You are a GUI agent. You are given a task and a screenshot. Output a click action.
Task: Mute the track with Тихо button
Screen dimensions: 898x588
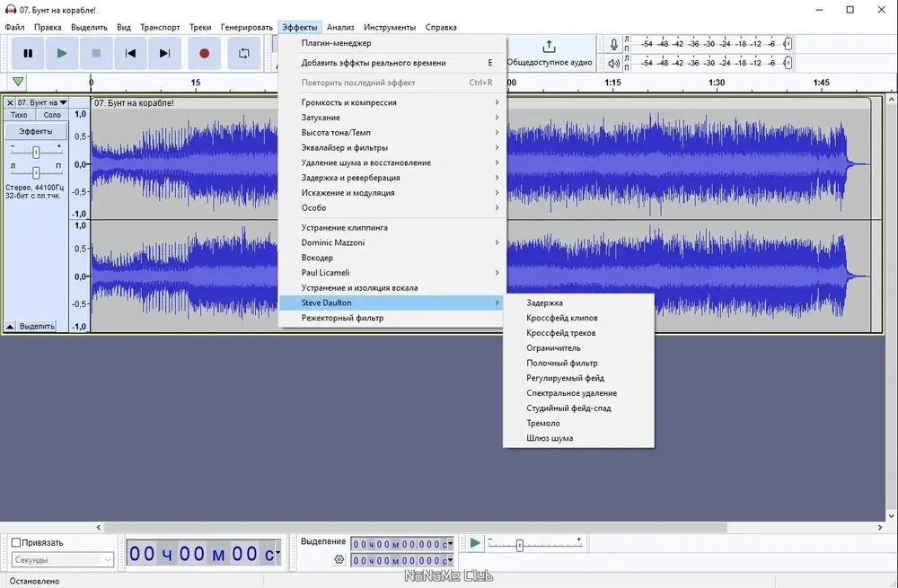click(x=19, y=115)
